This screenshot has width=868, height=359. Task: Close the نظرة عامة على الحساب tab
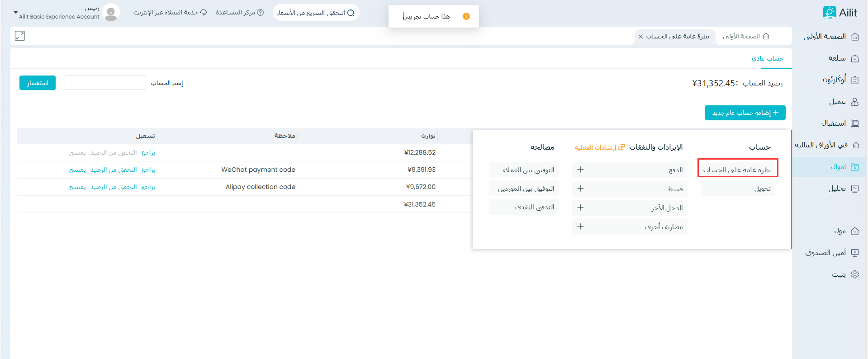pos(640,37)
